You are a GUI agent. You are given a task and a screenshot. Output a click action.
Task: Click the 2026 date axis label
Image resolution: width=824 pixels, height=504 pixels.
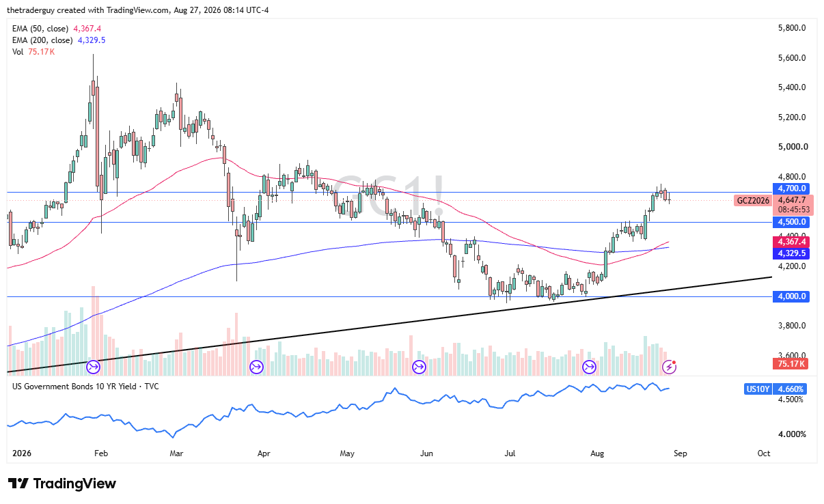23,453
